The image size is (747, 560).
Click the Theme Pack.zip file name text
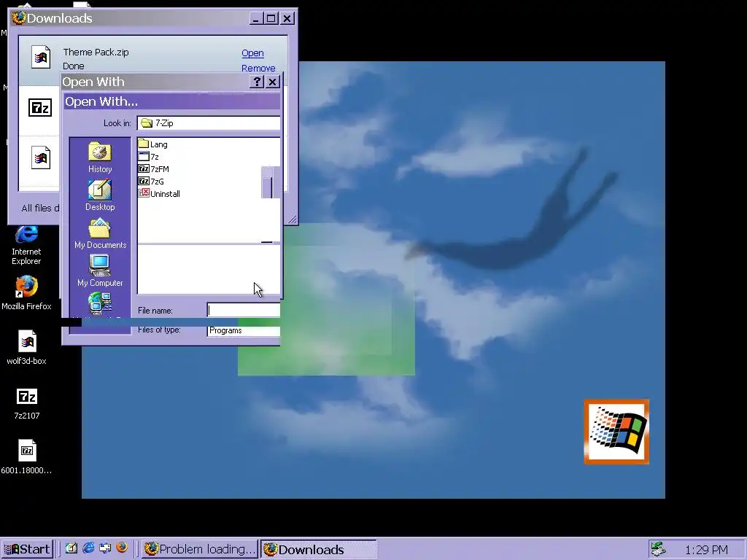tap(96, 52)
